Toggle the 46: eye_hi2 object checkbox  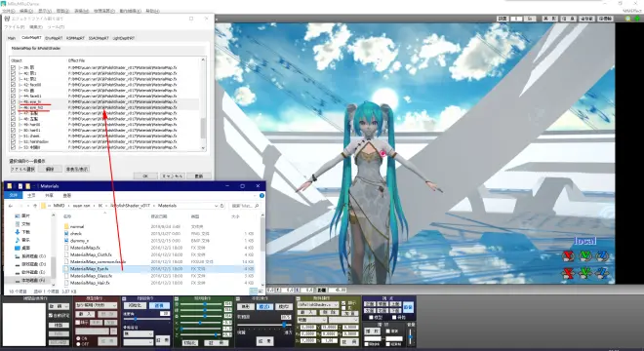[x=13, y=107]
